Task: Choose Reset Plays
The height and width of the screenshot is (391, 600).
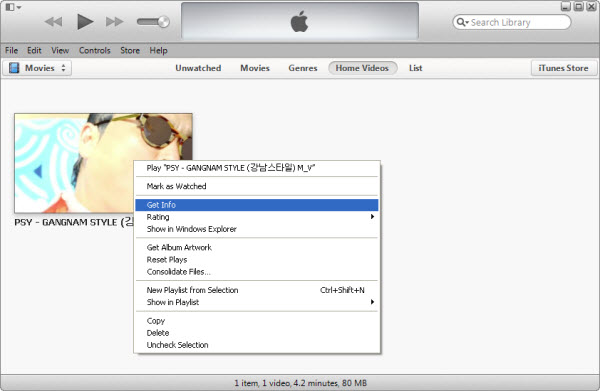Action: coord(257,260)
